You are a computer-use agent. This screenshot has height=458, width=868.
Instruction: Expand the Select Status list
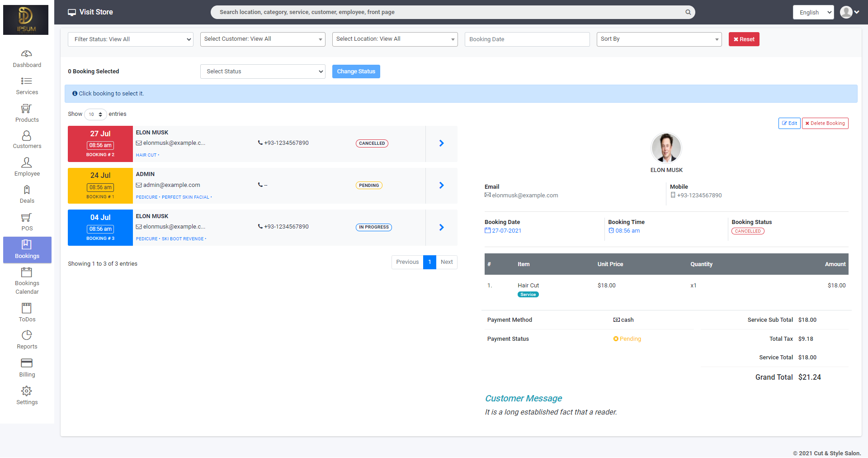(262, 71)
